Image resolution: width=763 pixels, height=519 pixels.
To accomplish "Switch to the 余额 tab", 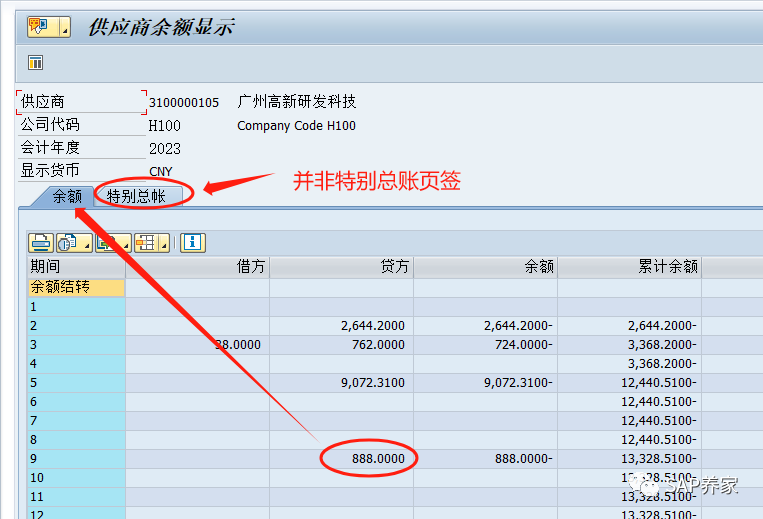I will pyautogui.click(x=67, y=197).
